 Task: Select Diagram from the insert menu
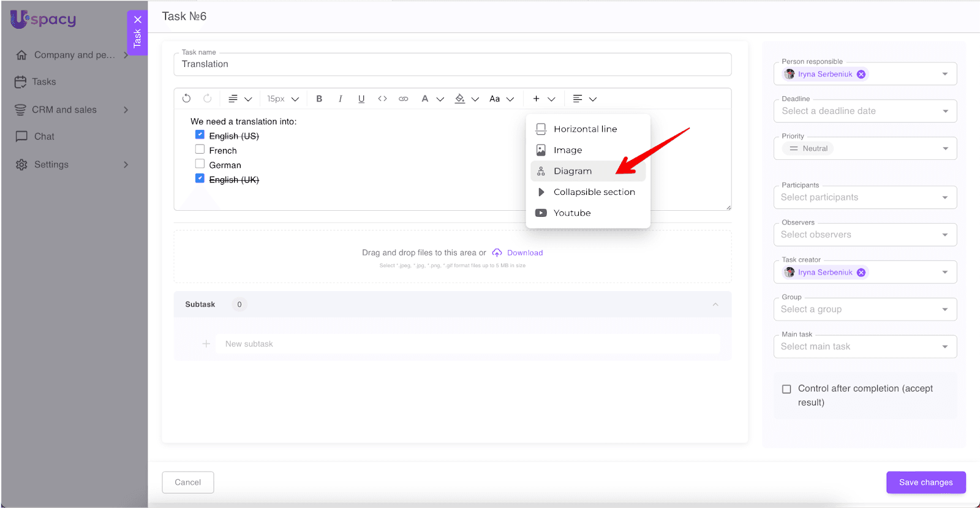coord(572,171)
